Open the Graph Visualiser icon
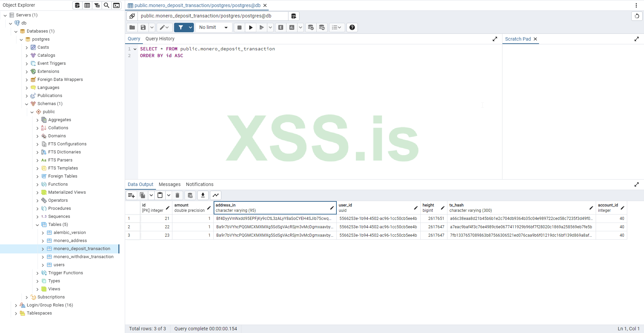 click(x=216, y=195)
